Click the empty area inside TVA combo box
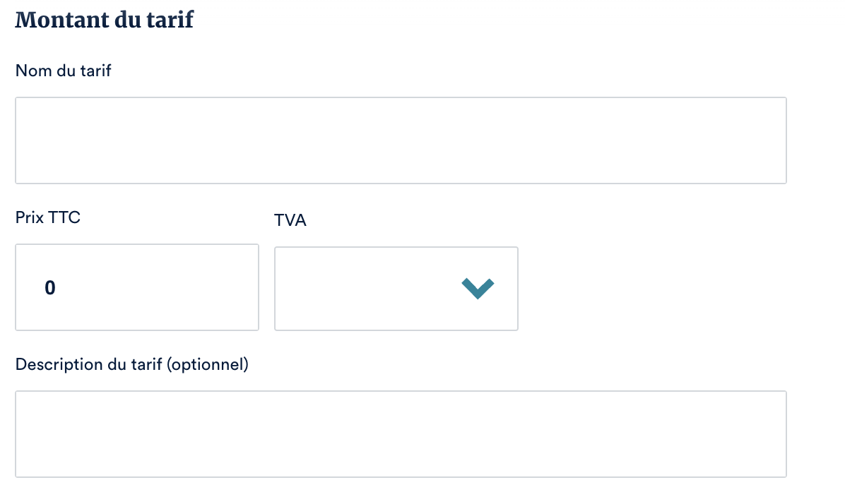 click(x=353, y=288)
